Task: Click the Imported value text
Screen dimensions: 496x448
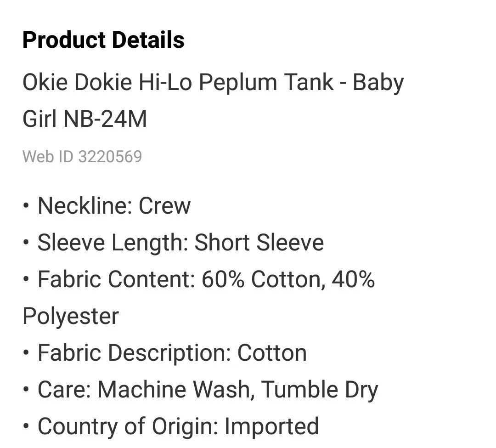Action: 271,427
